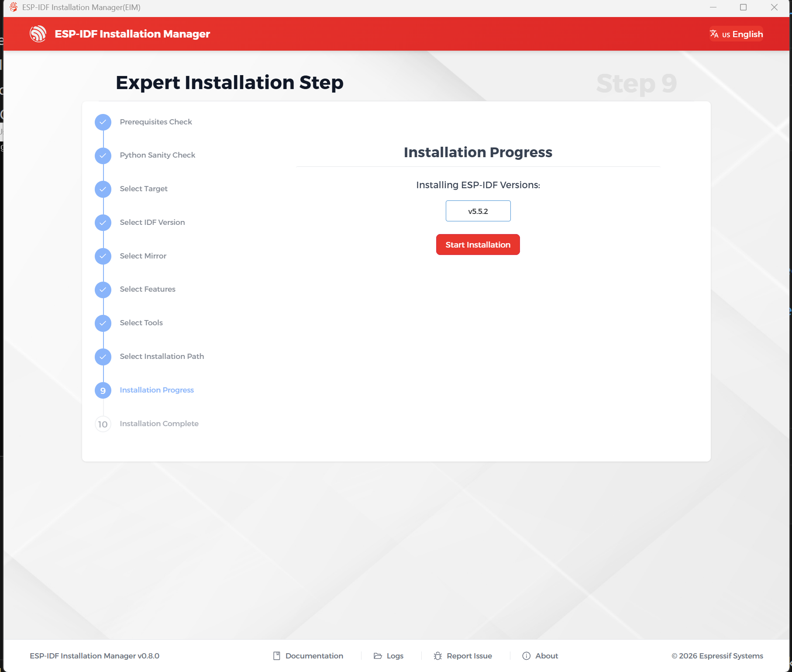Click the Select Tools step checkmark
Image resolution: width=792 pixels, height=672 pixels.
click(103, 323)
